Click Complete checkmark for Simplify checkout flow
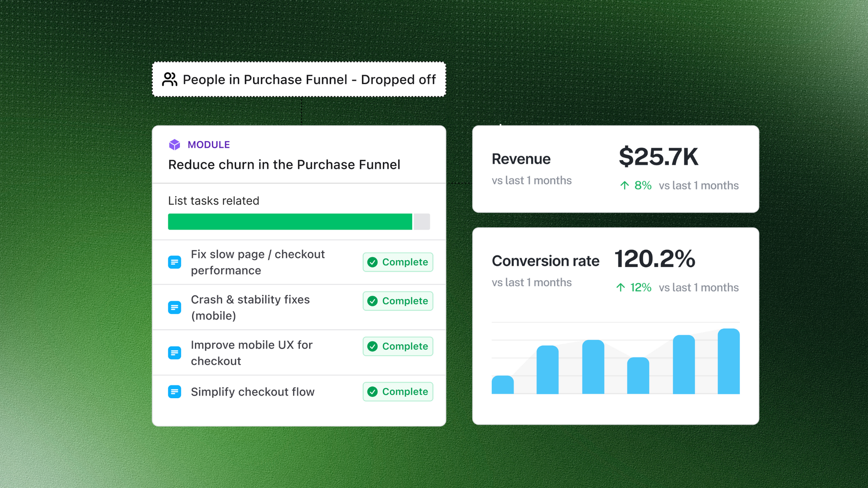 pyautogui.click(x=372, y=392)
